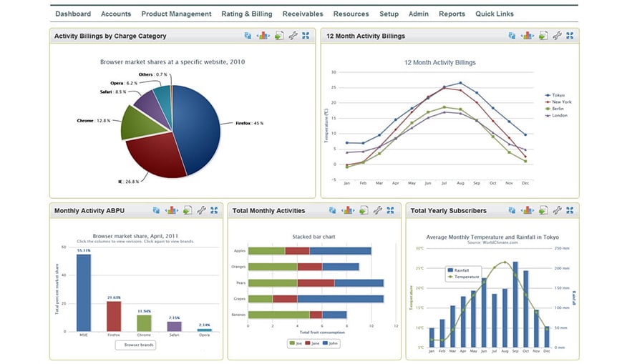The height and width of the screenshot is (364, 622).
Task: Open wrench settings for Activity Billings by Charge Category
Action: pos(293,36)
